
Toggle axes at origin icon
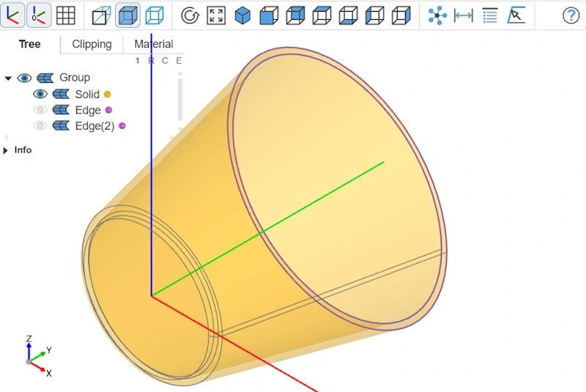39,15
